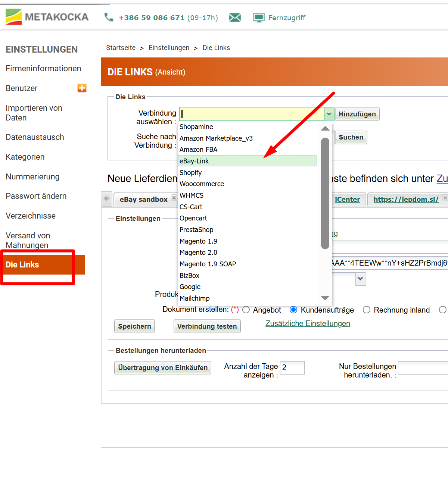Open the dropdown right of the connection list

(x=361, y=279)
